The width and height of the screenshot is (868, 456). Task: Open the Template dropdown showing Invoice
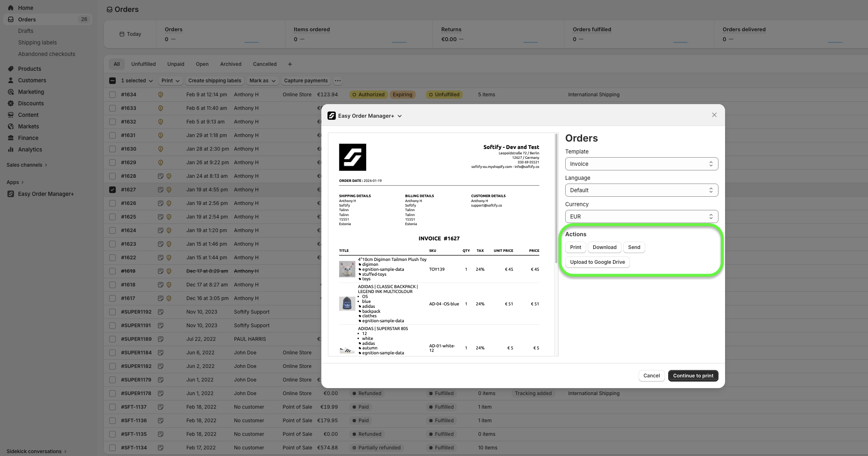pyautogui.click(x=641, y=164)
